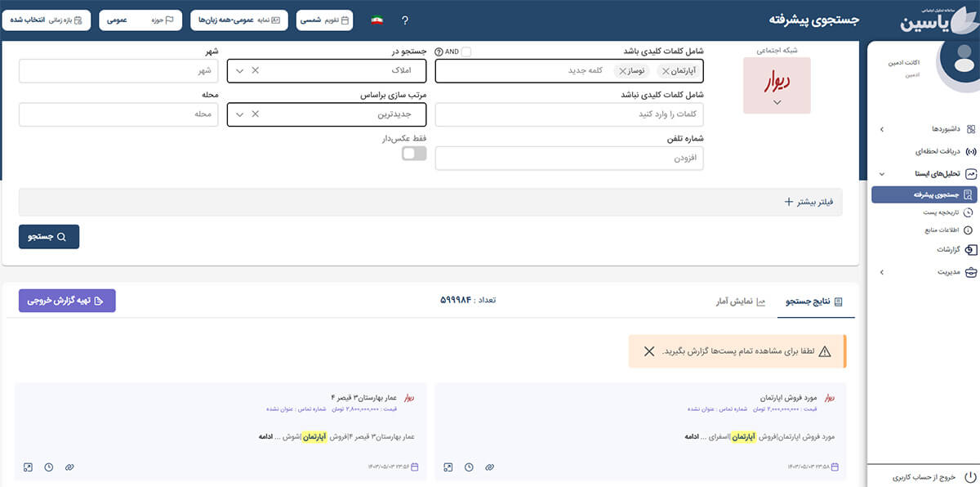Viewport: 980px width, 487px height.
Task: Toggle the فقط عکس‌دار switch
Action: click(x=414, y=154)
